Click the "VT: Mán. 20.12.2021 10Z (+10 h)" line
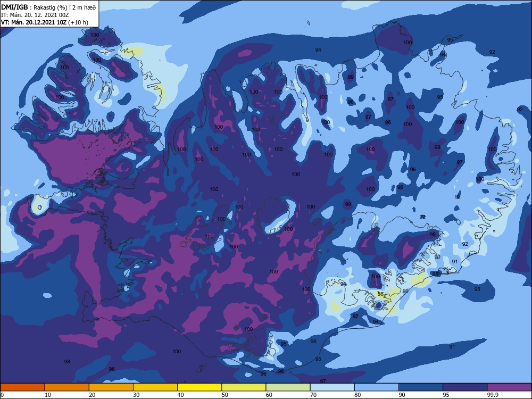 click(45, 22)
